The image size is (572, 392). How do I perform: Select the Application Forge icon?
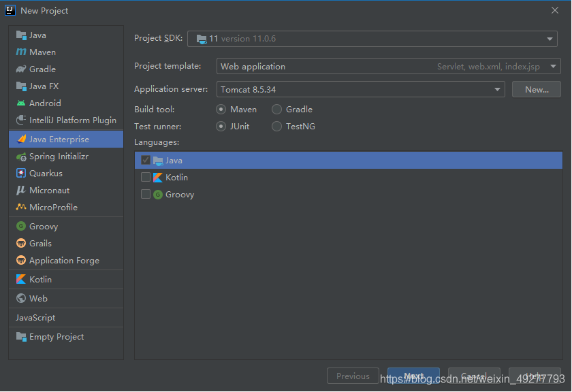[x=21, y=261]
